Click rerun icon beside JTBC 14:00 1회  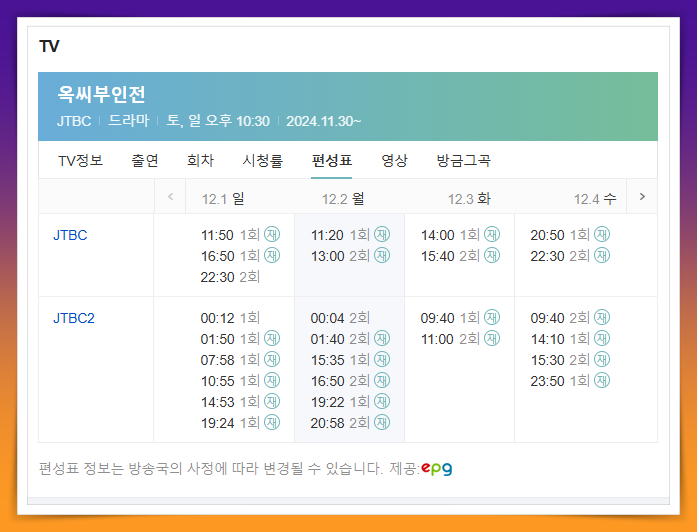[492, 234]
